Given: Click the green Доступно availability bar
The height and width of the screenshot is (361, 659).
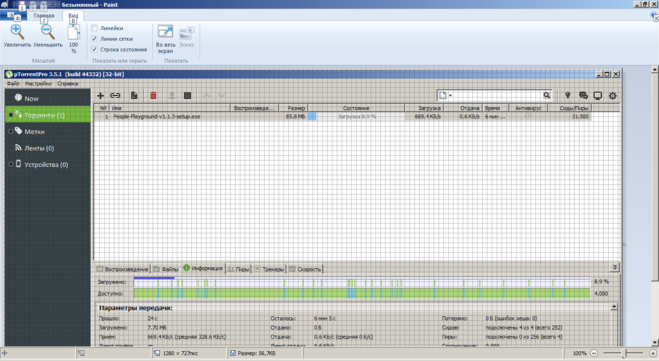Looking at the screenshot, I should (362, 293).
